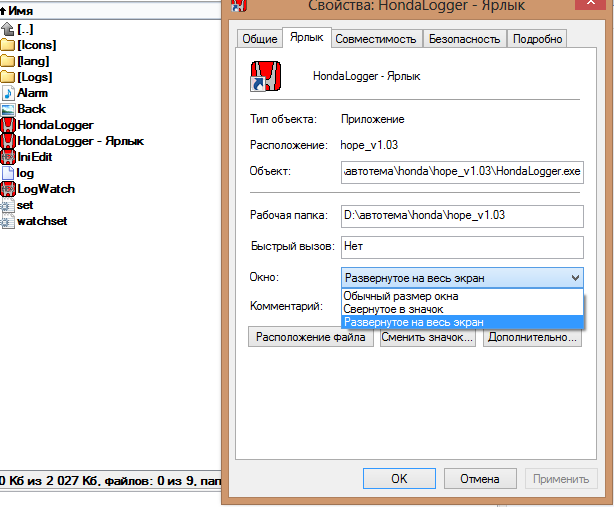The width and height of the screenshot is (614, 507).
Task: Open the Безопасность tab
Action: pyautogui.click(x=464, y=39)
